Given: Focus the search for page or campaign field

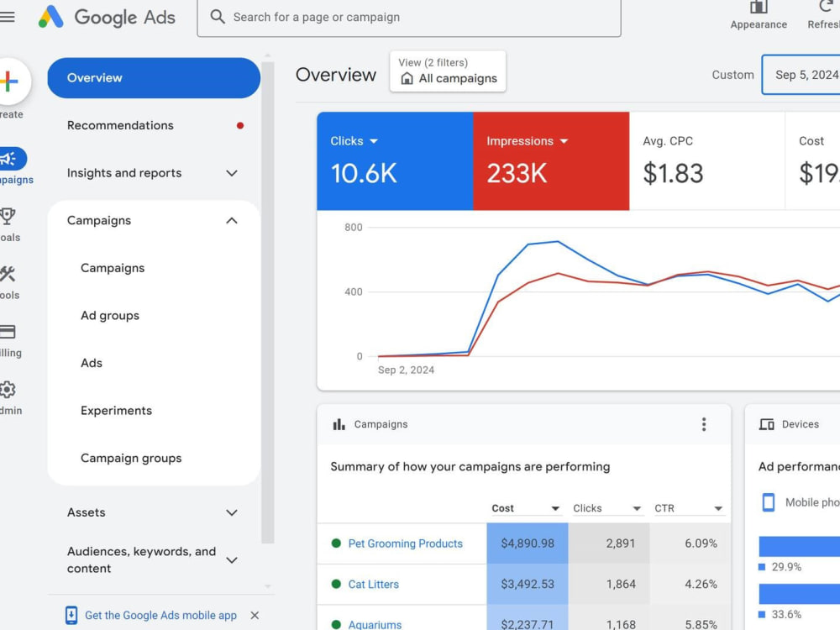Looking at the screenshot, I should 409,17.
